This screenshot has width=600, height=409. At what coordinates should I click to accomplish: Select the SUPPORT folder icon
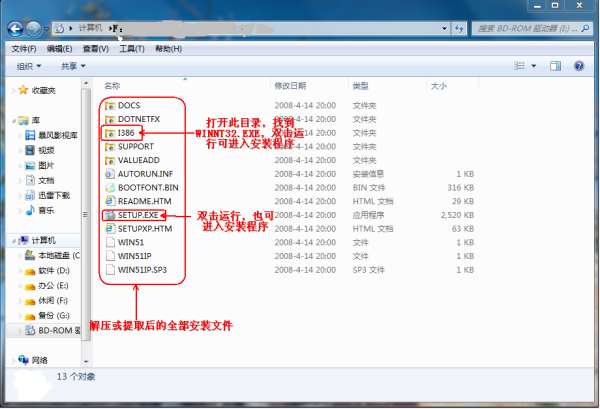[110, 147]
